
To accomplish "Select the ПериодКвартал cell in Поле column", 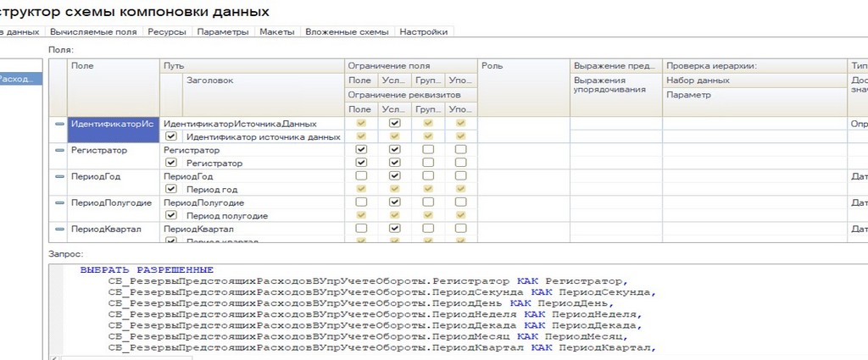I will click(114, 232).
